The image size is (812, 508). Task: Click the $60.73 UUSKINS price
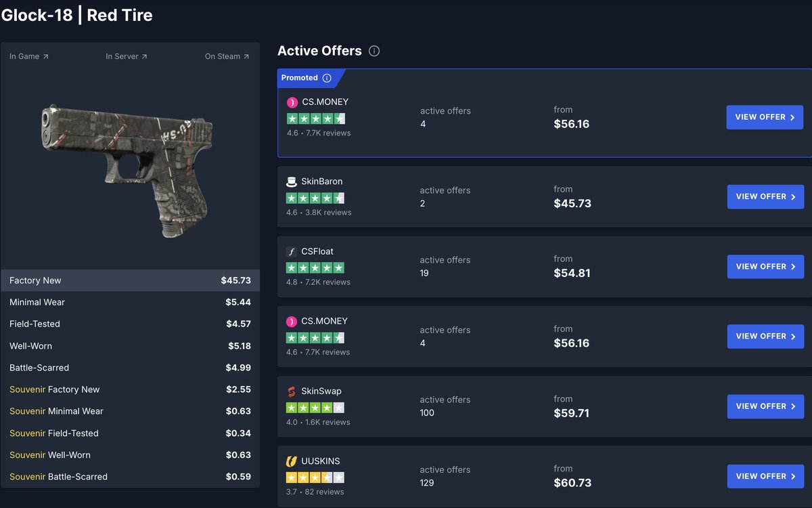coord(572,483)
